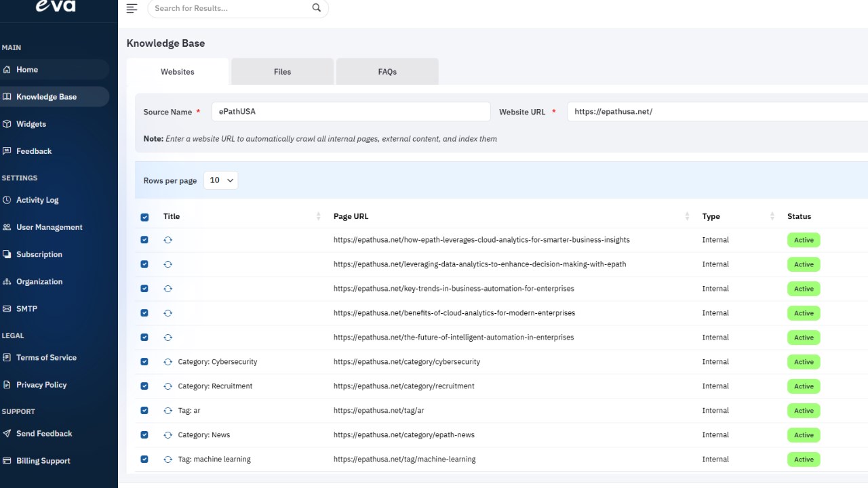The width and height of the screenshot is (868, 488).
Task: Sort by Title column arrows
Action: [x=319, y=217]
